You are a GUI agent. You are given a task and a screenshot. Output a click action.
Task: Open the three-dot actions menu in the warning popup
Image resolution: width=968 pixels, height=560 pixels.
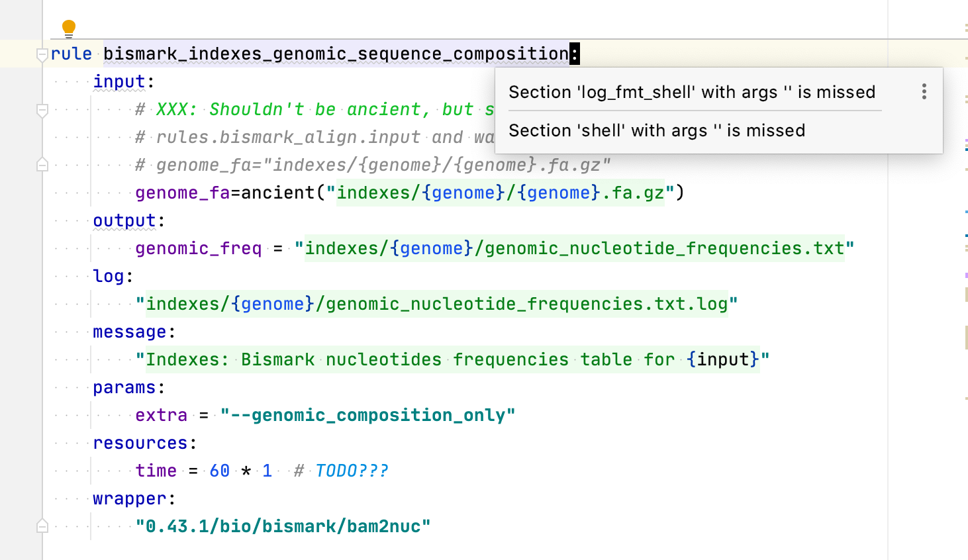pos(924,93)
